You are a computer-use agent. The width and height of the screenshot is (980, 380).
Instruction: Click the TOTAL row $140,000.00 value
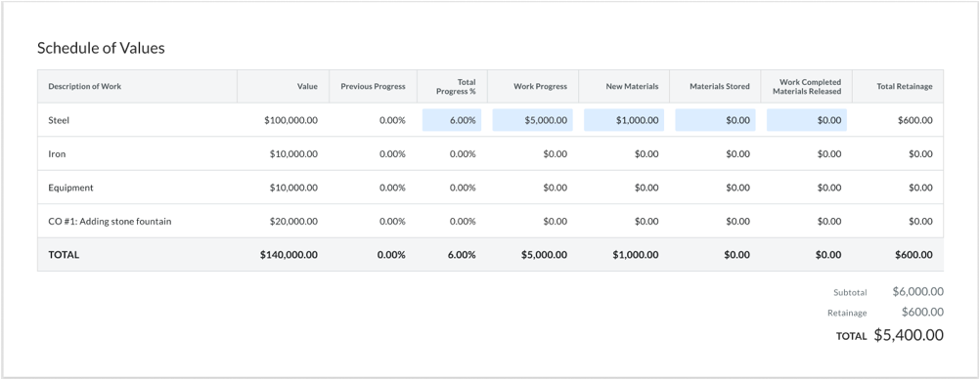pos(289,255)
